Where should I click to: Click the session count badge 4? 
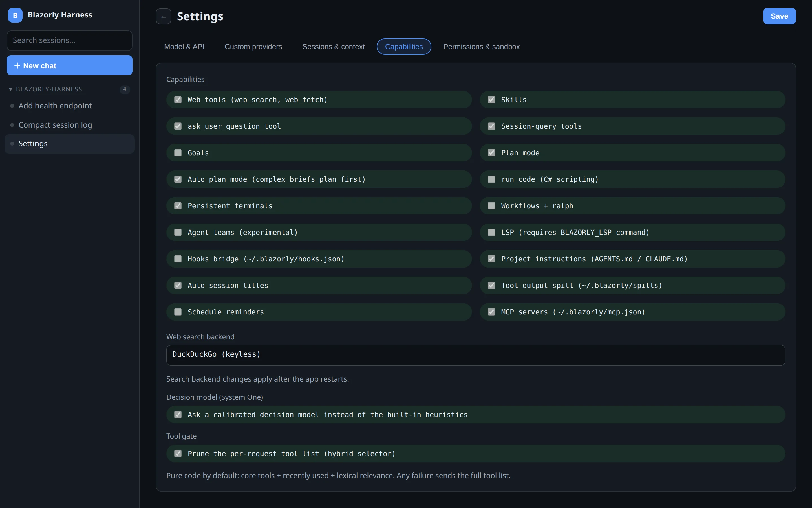[x=125, y=89]
